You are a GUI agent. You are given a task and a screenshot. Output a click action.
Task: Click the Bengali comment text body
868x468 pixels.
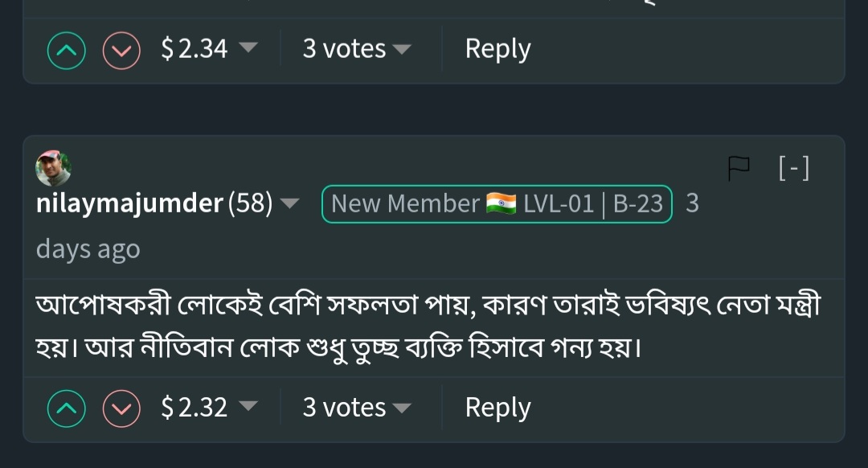428,326
